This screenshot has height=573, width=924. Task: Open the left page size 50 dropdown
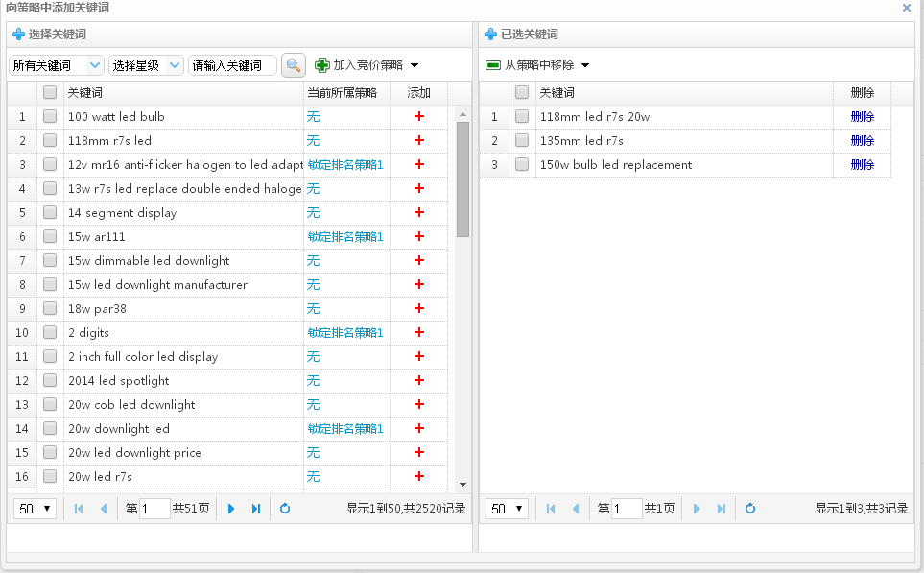(x=36, y=509)
